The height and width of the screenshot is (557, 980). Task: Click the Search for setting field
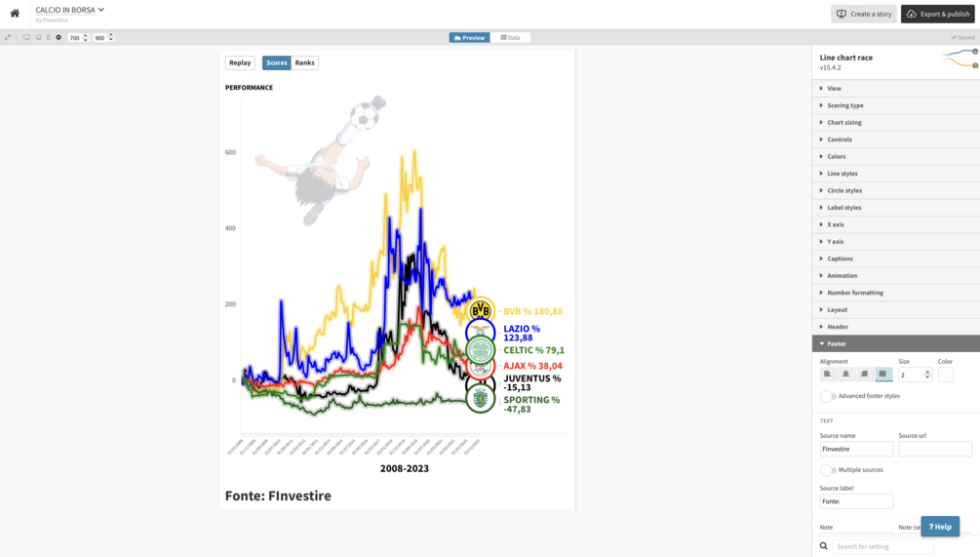point(882,546)
